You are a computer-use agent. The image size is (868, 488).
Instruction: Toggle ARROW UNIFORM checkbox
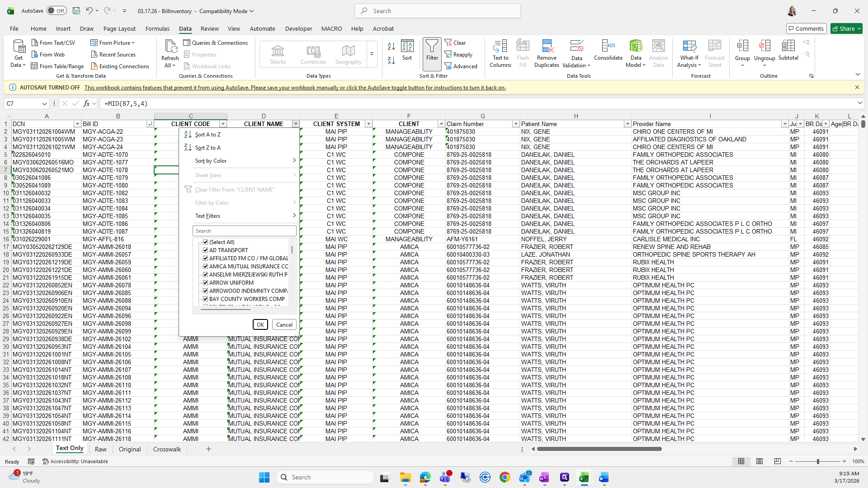point(206,283)
